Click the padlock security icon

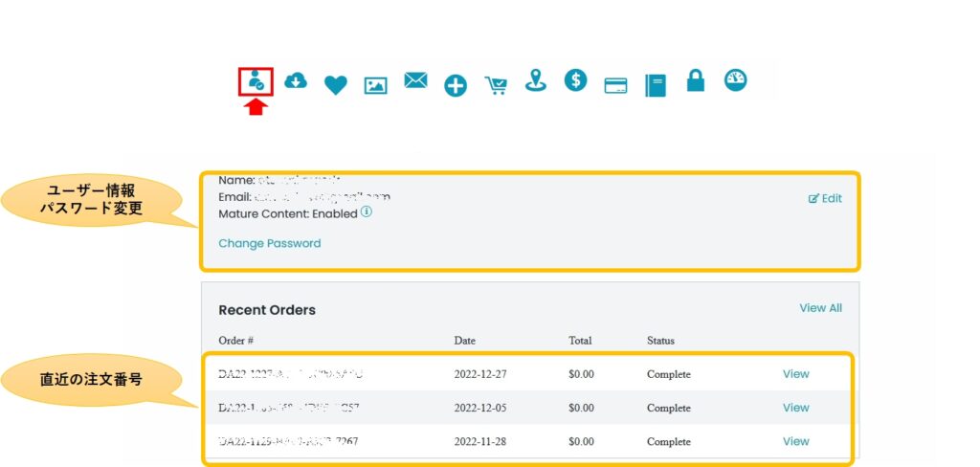696,81
